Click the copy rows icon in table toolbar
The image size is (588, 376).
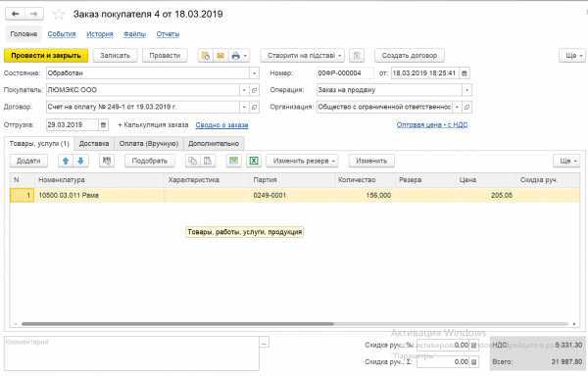click(x=193, y=161)
